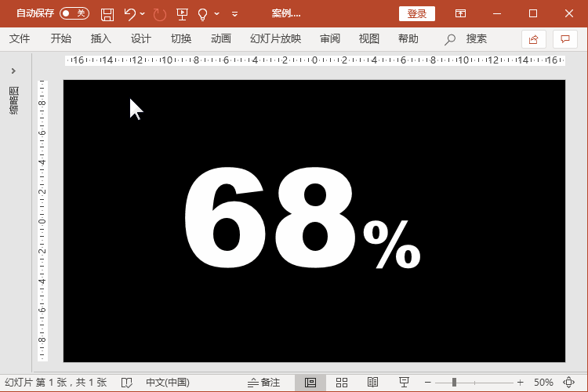Click the share icon button
588x392 pixels.
[x=534, y=39]
